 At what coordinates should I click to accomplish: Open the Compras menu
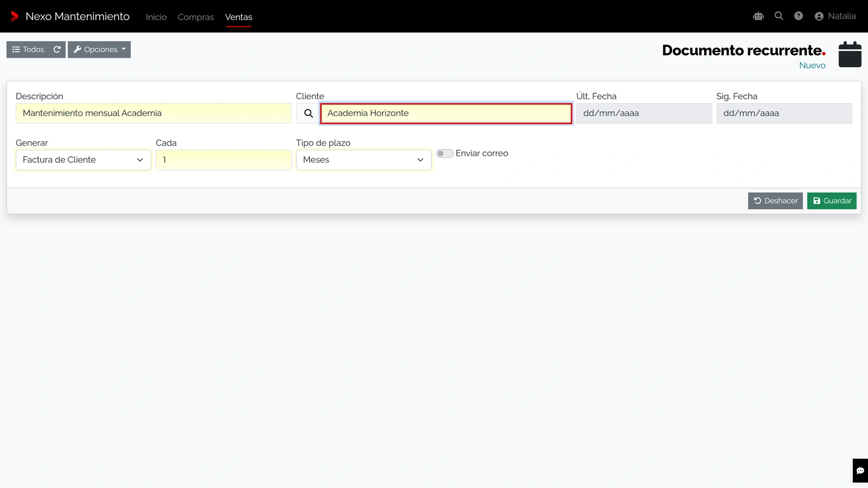(x=196, y=17)
